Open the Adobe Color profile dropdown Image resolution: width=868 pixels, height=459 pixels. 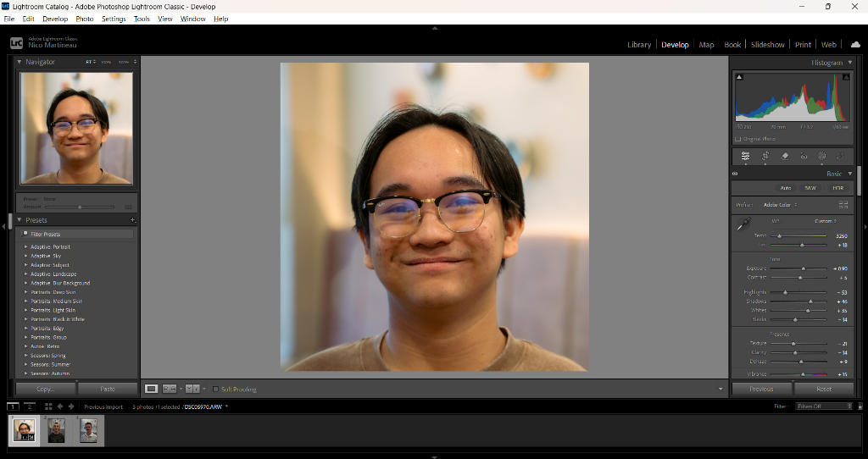coord(781,205)
